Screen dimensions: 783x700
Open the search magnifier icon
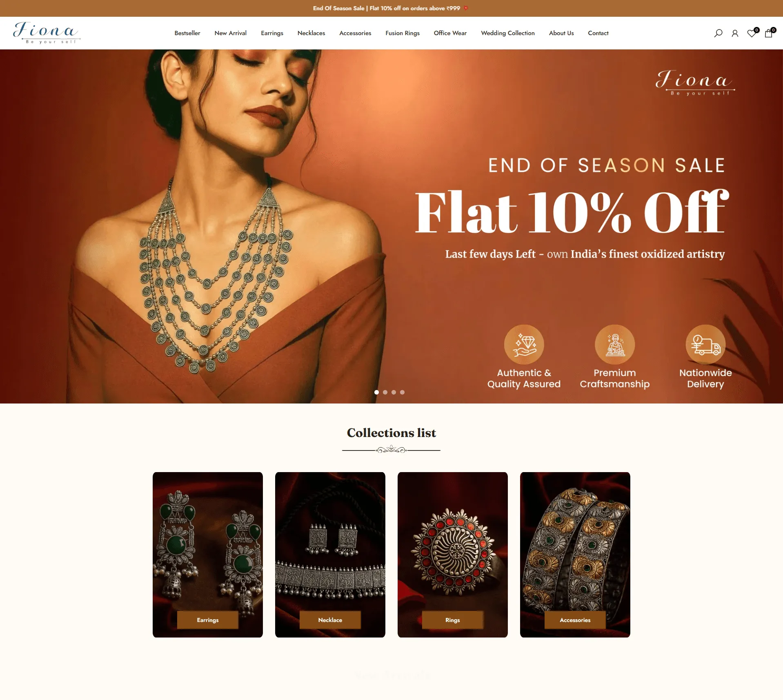coord(718,33)
